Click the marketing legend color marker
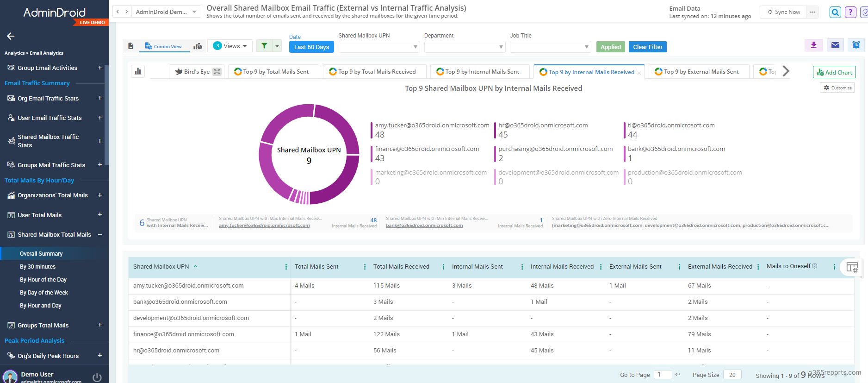This screenshot has height=383, width=868. (371, 177)
